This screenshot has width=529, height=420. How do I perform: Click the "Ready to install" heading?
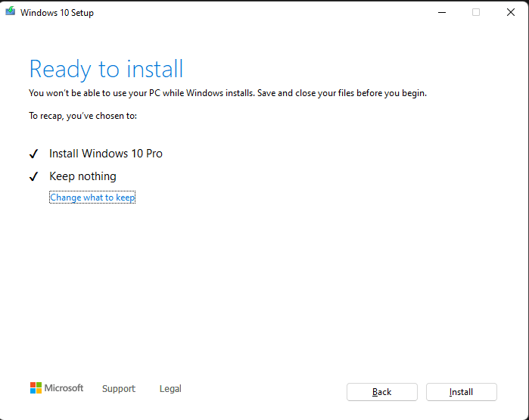pos(106,69)
